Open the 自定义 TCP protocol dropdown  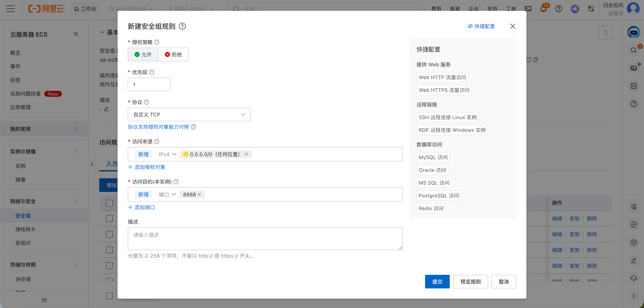pyautogui.click(x=189, y=114)
